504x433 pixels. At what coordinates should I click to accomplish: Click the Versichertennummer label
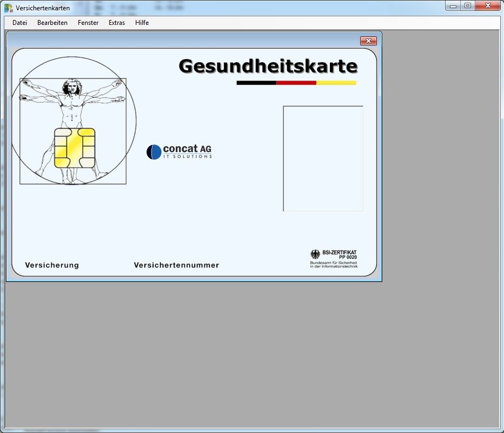(x=176, y=265)
